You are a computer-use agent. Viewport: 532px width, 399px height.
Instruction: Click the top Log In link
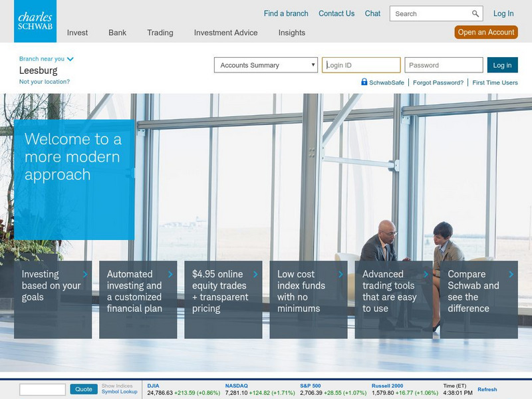503,13
